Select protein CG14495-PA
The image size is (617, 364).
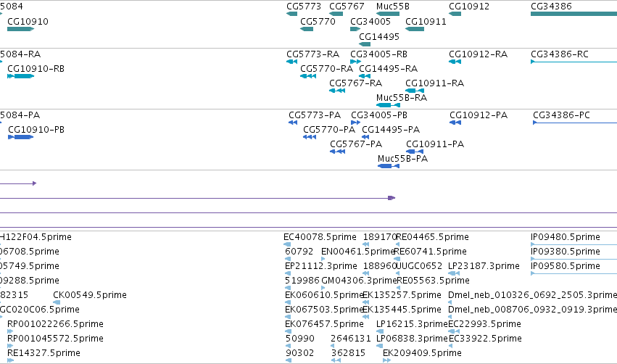coord(365,137)
